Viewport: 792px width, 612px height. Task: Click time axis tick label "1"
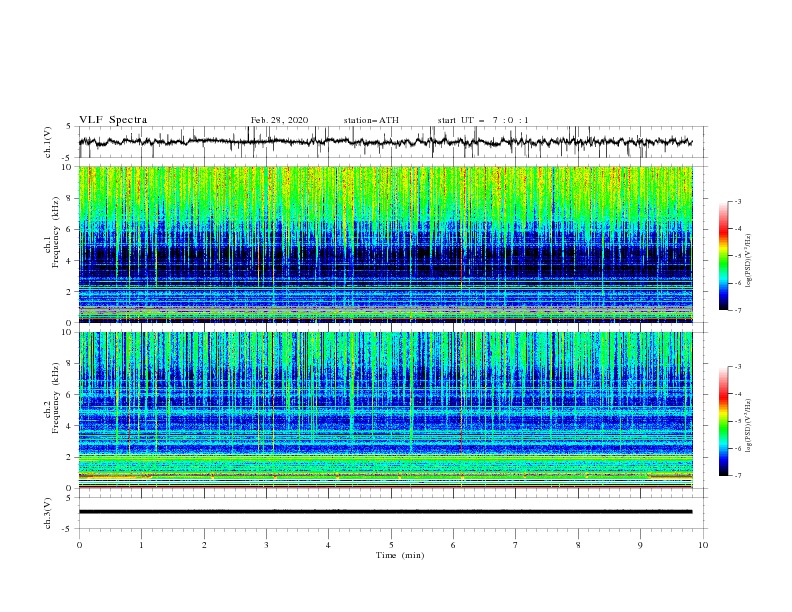click(x=141, y=545)
